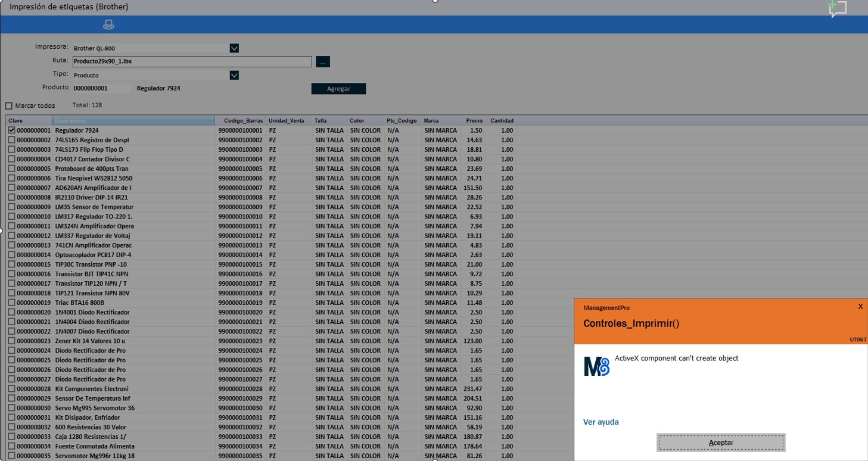Select the Zener Kit 14 Valores row
Image resolution: width=868 pixels, height=461 pixels.
(90, 341)
